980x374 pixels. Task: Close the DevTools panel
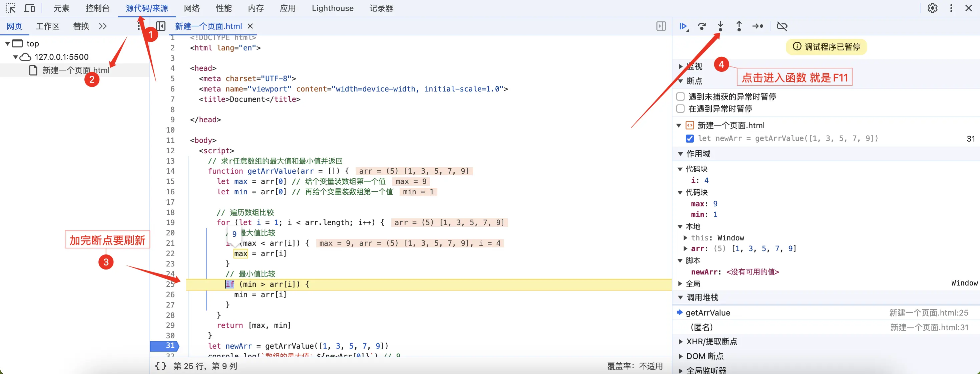[969, 8]
